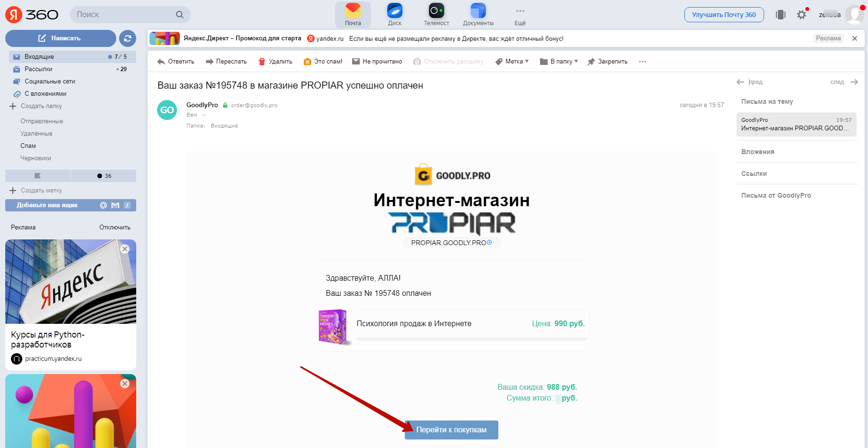Open the user account avatar
868x448 pixels.
(855, 15)
